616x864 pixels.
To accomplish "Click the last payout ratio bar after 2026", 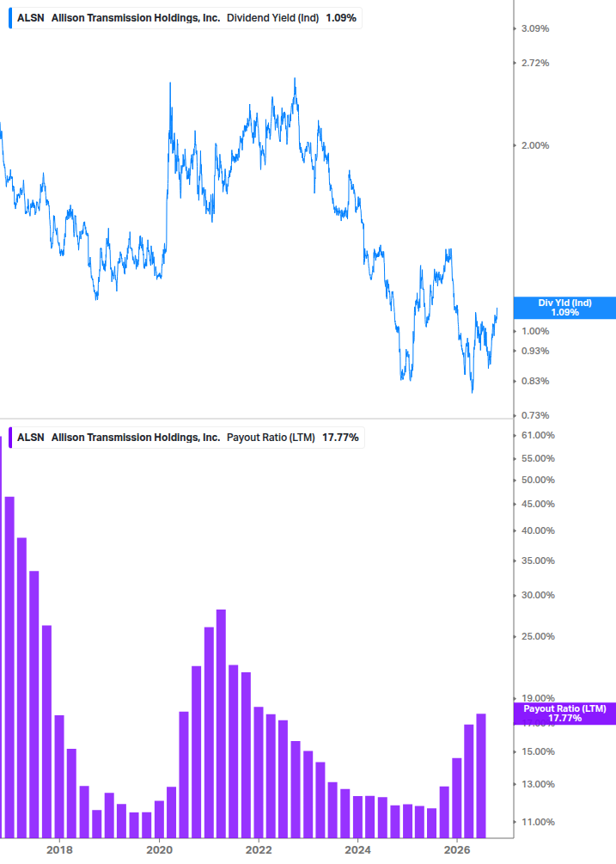I will (x=481, y=775).
